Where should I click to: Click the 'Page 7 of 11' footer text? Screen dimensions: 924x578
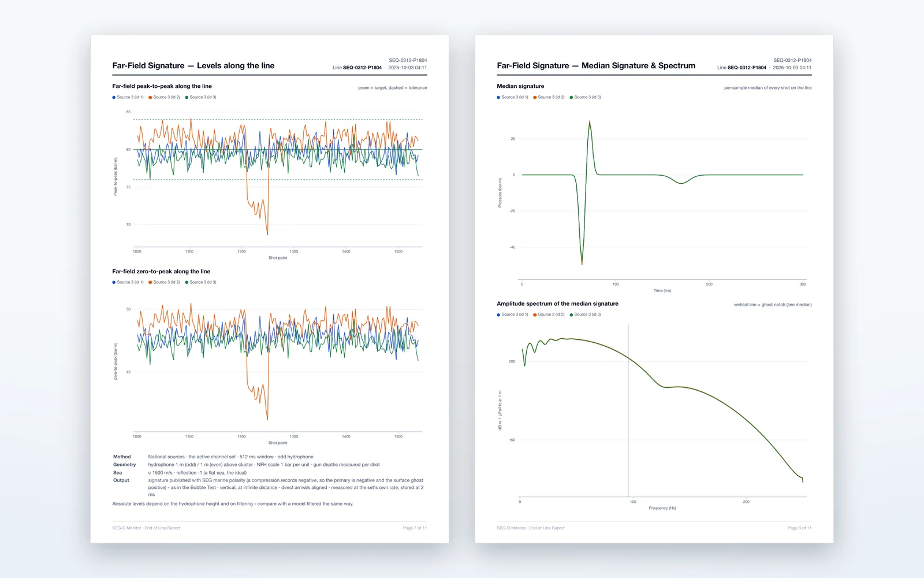[x=415, y=528]
